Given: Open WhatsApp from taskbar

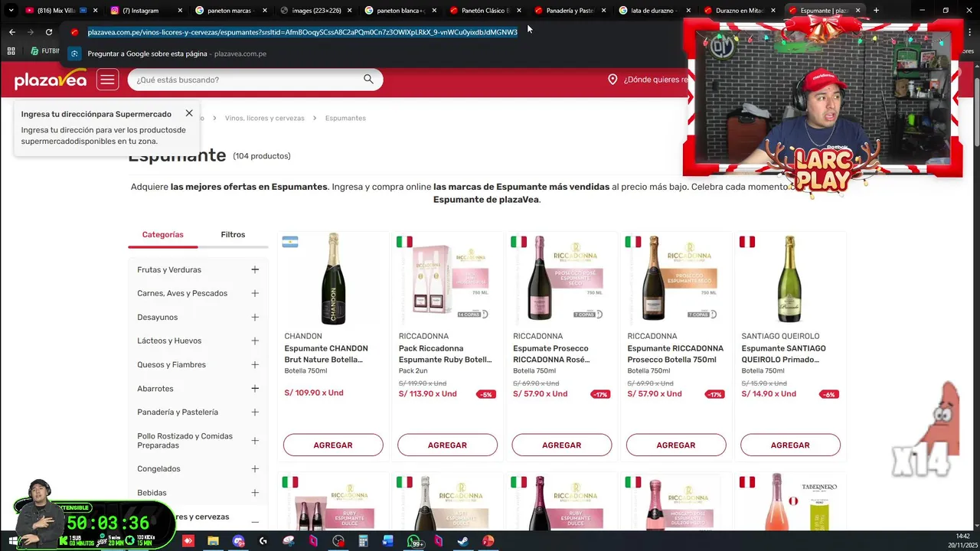Looking at the screenshot, I should click(x=414, y=541).
